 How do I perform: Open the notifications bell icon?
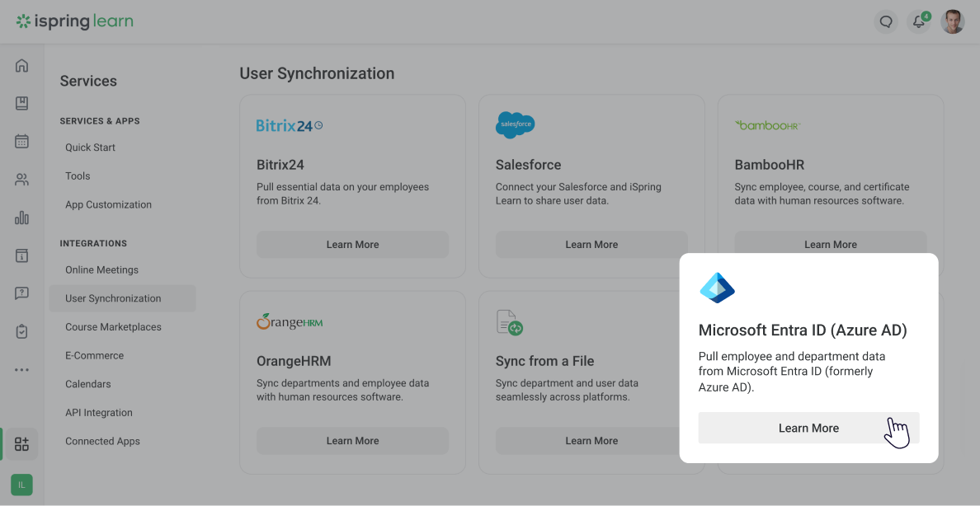[x=919, y=22]
